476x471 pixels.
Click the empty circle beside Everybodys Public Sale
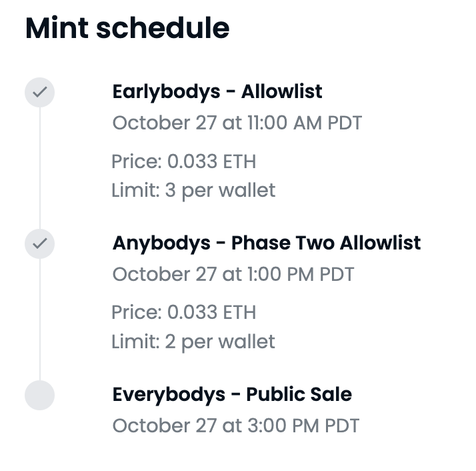click(39, 396)
